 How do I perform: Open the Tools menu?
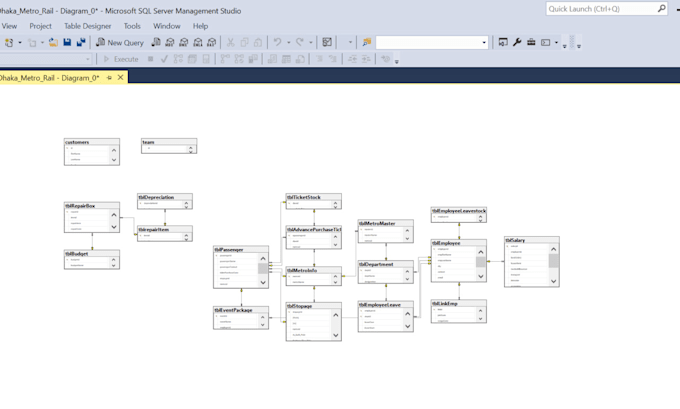pyautogui.click(x=132, y=26)
